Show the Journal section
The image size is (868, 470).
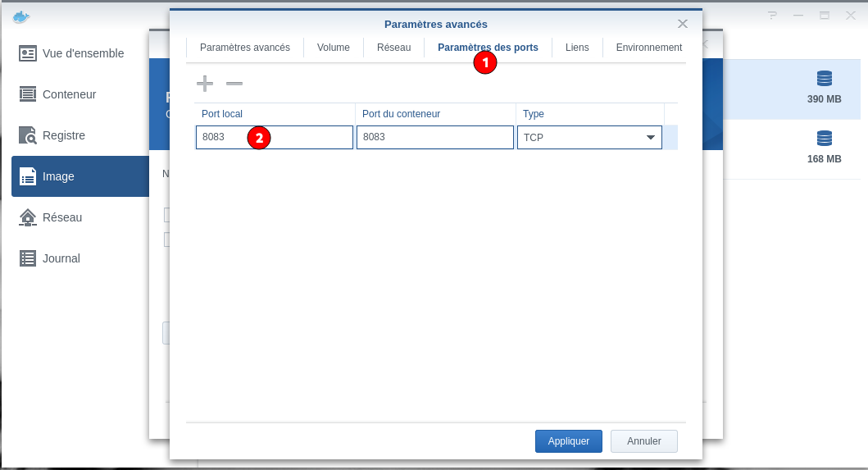(61, 258)
